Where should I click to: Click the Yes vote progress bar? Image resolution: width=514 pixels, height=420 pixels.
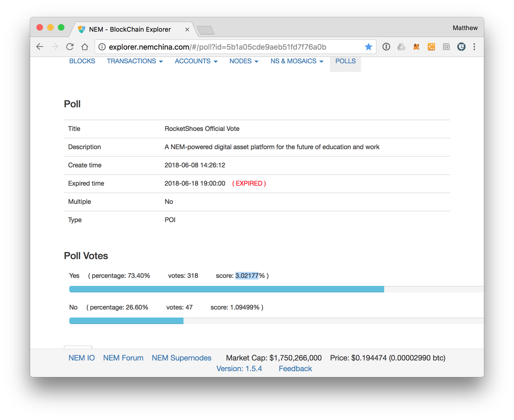pos(276,289)
